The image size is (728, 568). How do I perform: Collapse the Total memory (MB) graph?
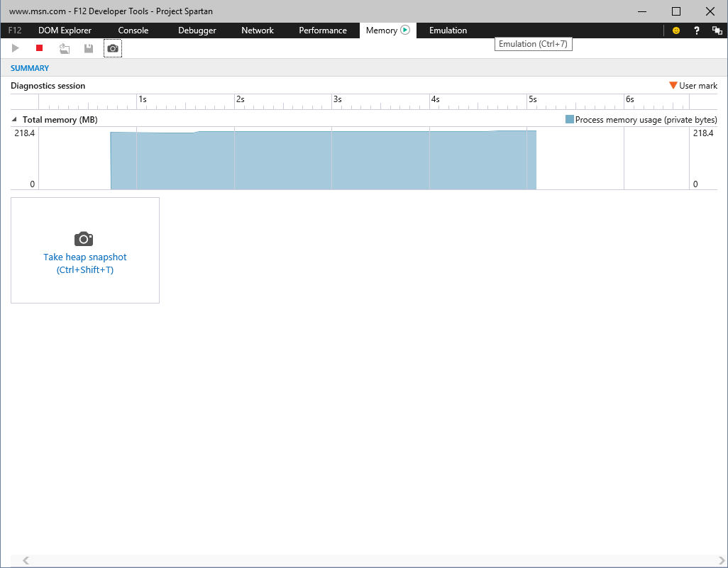14,120
